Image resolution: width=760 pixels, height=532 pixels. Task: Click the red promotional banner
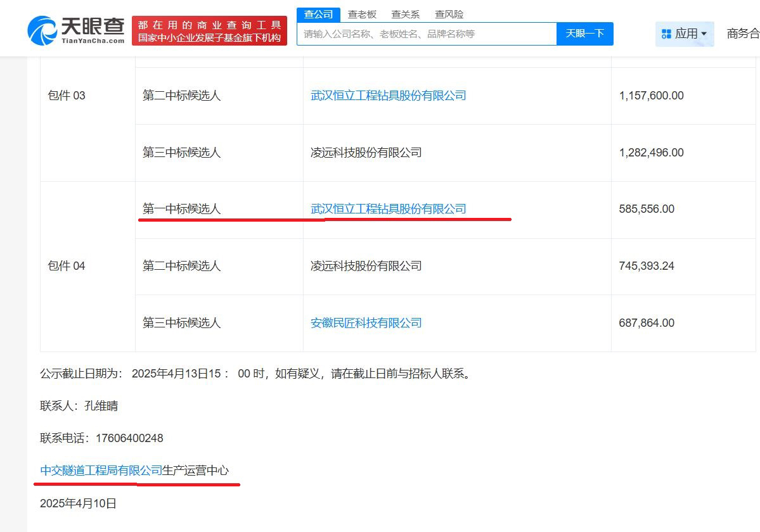(209, 31)
